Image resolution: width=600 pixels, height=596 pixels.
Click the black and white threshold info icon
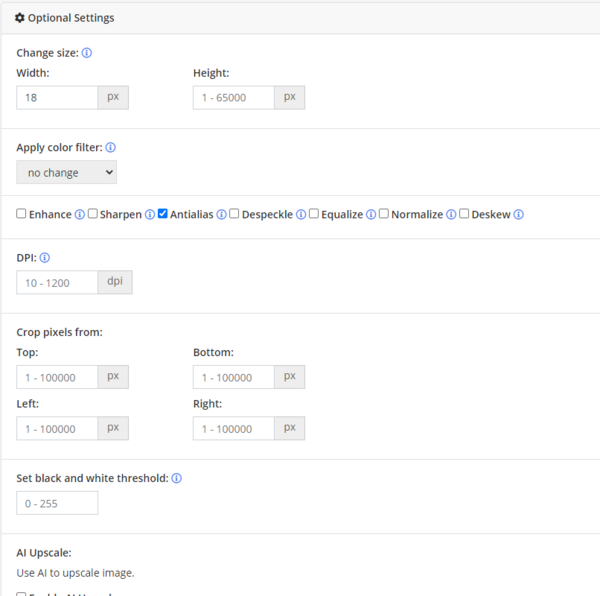(176, 478)
